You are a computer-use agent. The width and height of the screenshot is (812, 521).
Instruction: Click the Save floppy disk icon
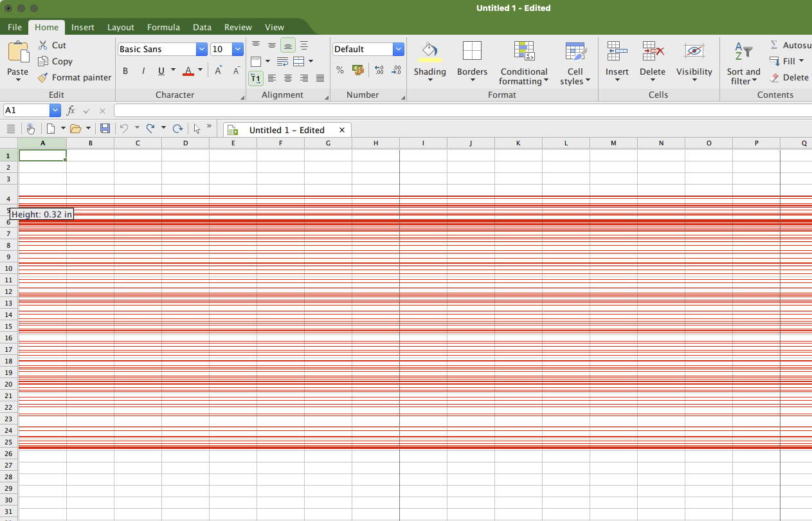pos(105,129)
